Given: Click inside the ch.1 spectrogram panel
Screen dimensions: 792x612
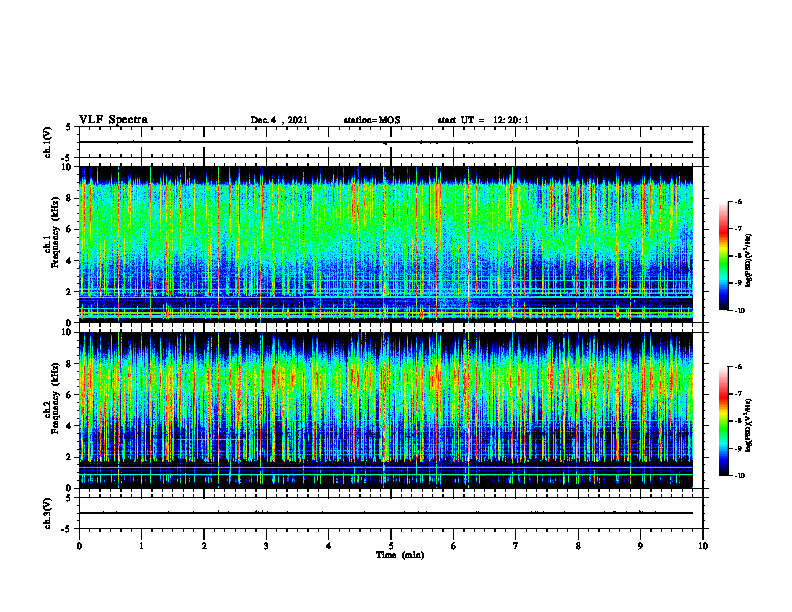Looking at the screenshot, I should click(x=386, y=244).
